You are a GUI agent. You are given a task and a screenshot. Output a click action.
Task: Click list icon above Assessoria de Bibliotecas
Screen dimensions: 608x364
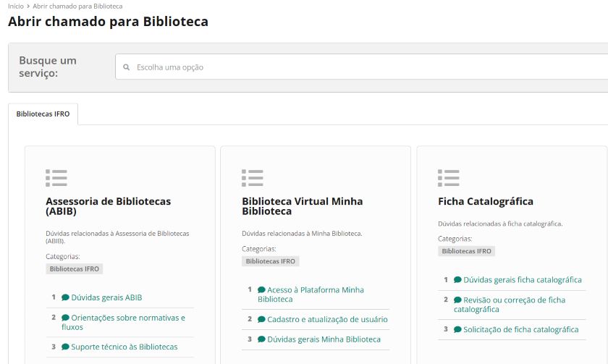pos(56,178)
